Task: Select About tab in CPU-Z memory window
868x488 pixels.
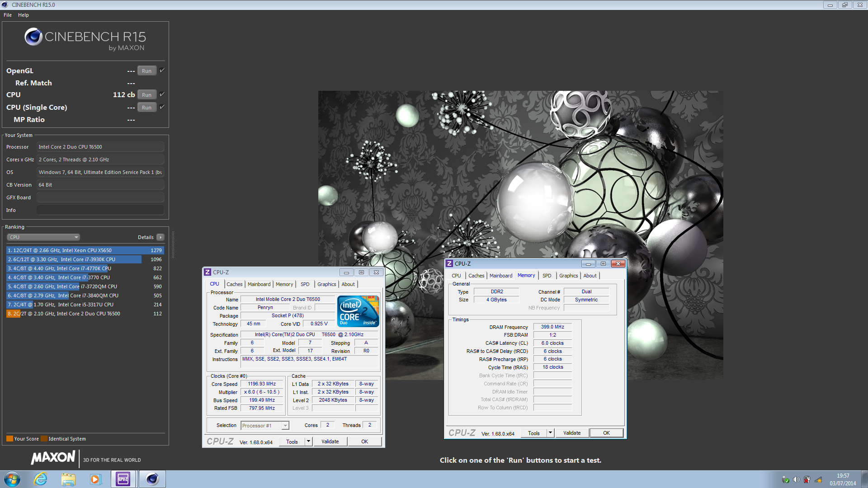Action: tap(590, 276)
